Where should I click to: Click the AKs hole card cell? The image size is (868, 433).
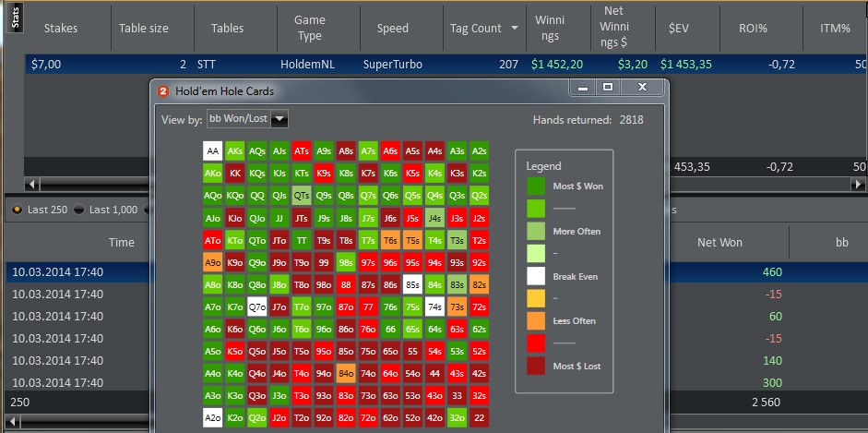[x=234, y=150]
